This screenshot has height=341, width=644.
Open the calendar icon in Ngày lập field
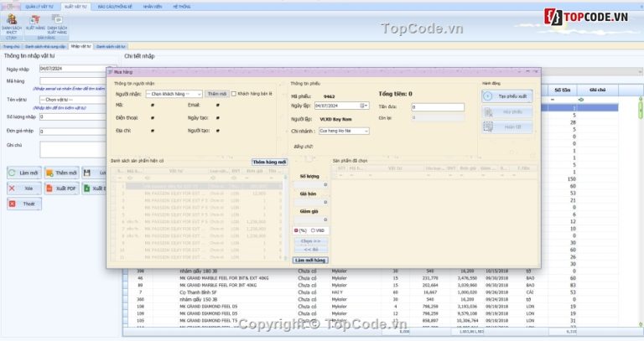[363, 106]
